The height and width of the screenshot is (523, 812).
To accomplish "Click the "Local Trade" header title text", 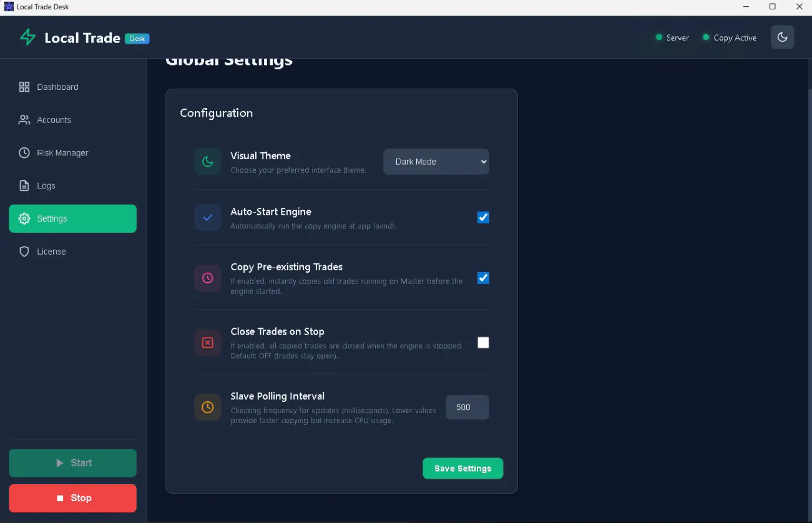I will pos(82,38).
